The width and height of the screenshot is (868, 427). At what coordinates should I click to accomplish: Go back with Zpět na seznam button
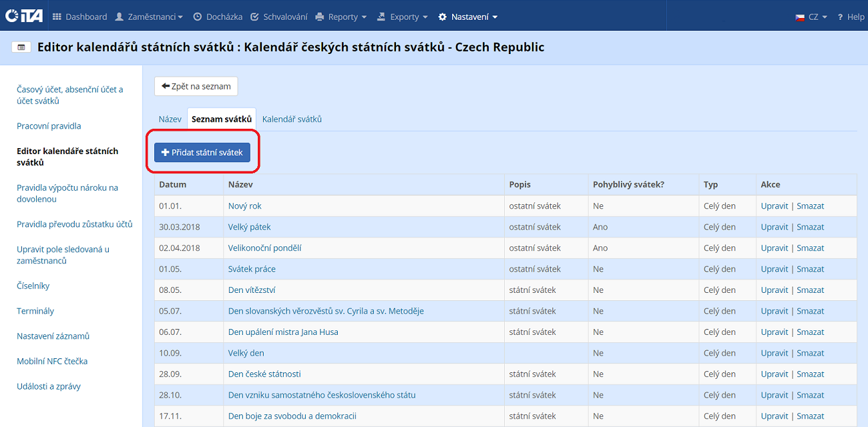tap(196, 86)
